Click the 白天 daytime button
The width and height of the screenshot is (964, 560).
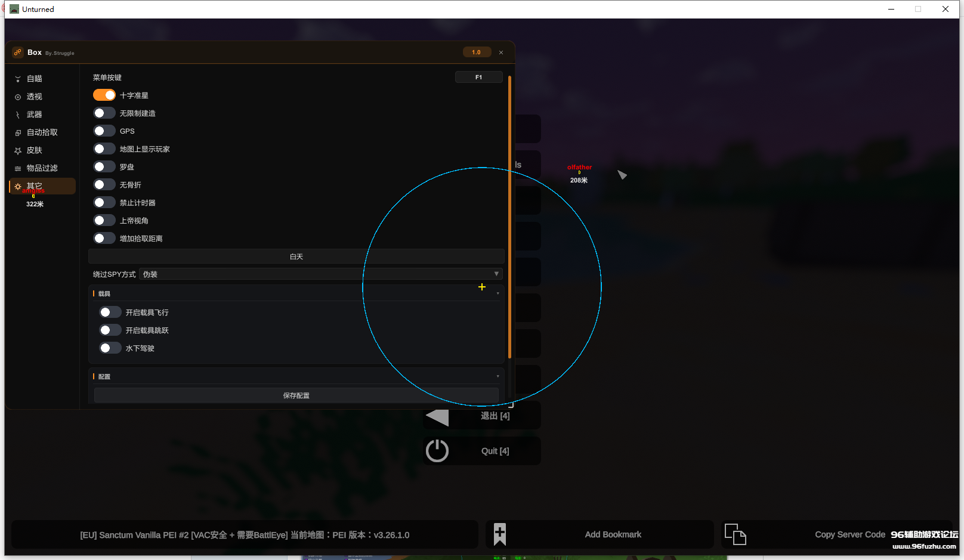point(296,256)
